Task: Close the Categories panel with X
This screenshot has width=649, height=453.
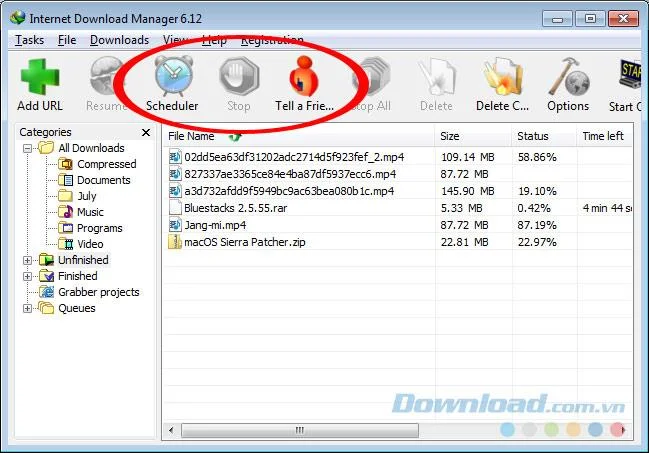Action: (x=146, y=133)
